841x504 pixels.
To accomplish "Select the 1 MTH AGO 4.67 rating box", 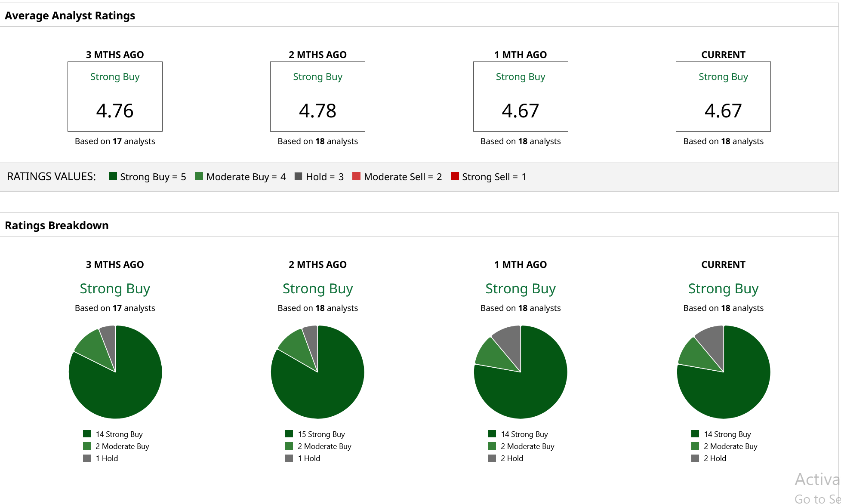I will click(521, 96).
